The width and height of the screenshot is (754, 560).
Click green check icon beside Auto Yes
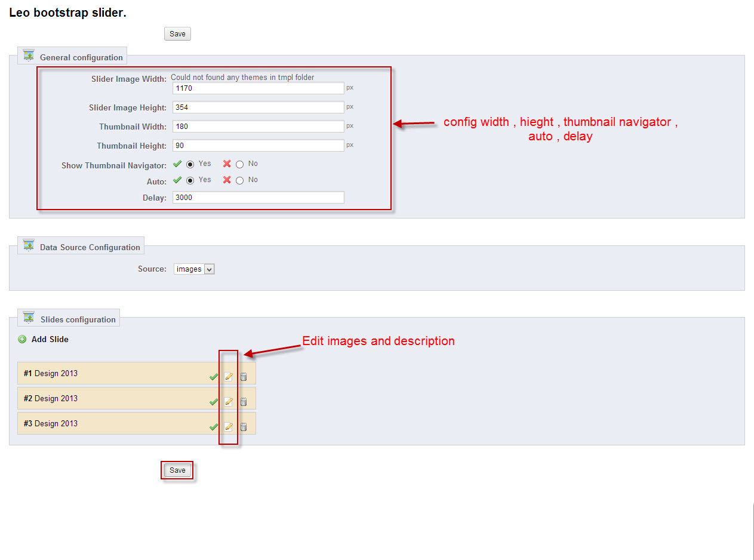point(177,180)
